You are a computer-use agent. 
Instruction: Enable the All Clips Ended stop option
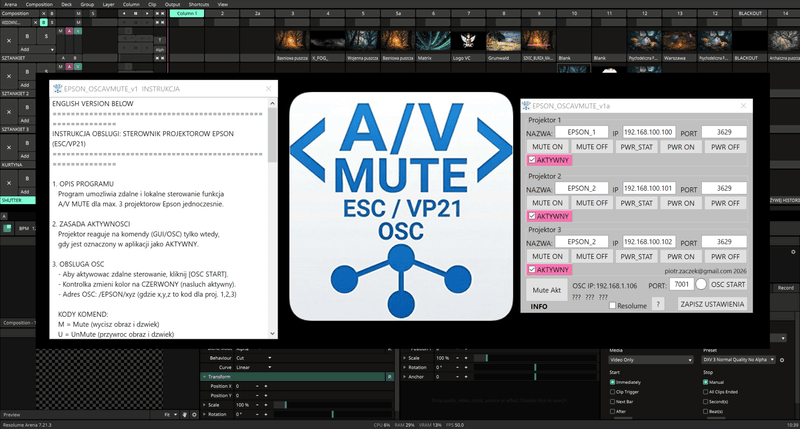pyautogui.click(x=706, y=392)
